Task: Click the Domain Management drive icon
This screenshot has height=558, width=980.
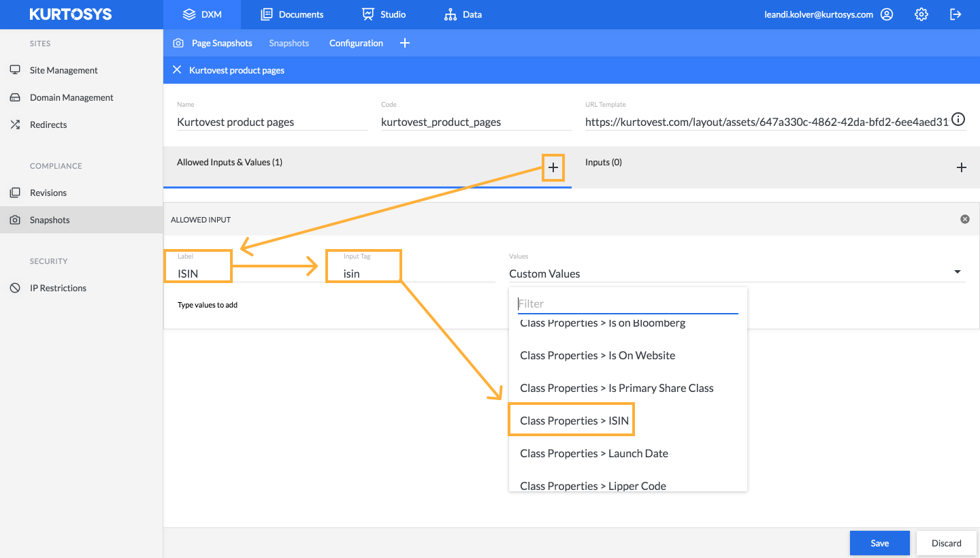Action: tap(15, 97)
